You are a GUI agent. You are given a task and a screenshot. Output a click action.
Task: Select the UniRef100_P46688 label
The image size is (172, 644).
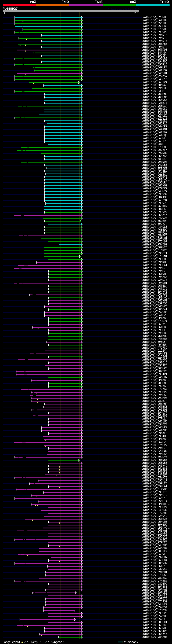coord(154,339)
